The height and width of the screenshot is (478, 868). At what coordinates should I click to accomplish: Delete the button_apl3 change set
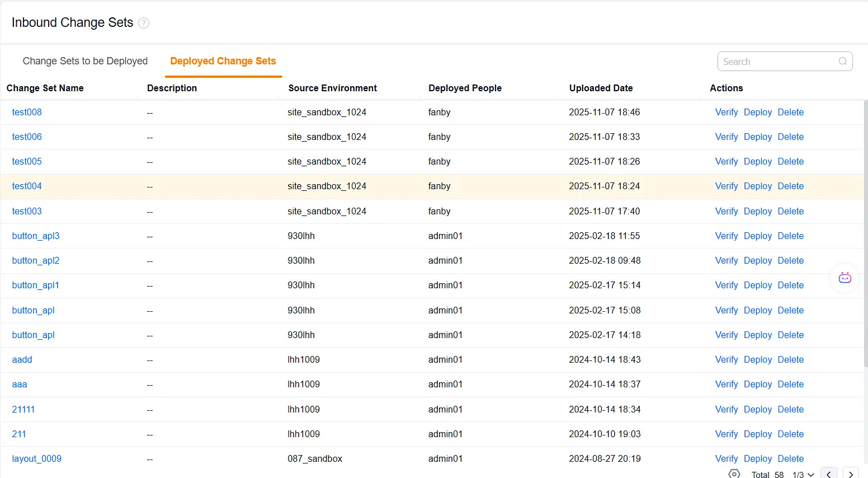click(x=791, y=236)
